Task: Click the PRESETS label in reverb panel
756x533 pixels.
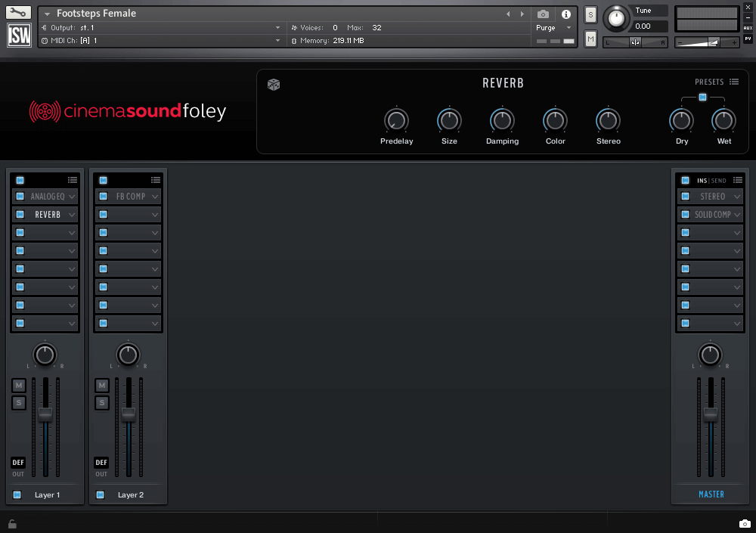Action: [709, 82]
